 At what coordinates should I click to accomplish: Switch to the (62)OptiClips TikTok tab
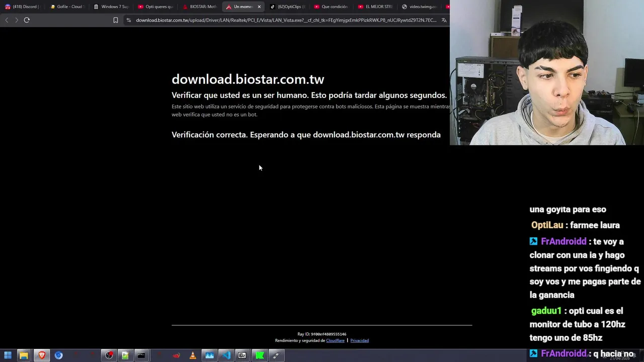287,7
